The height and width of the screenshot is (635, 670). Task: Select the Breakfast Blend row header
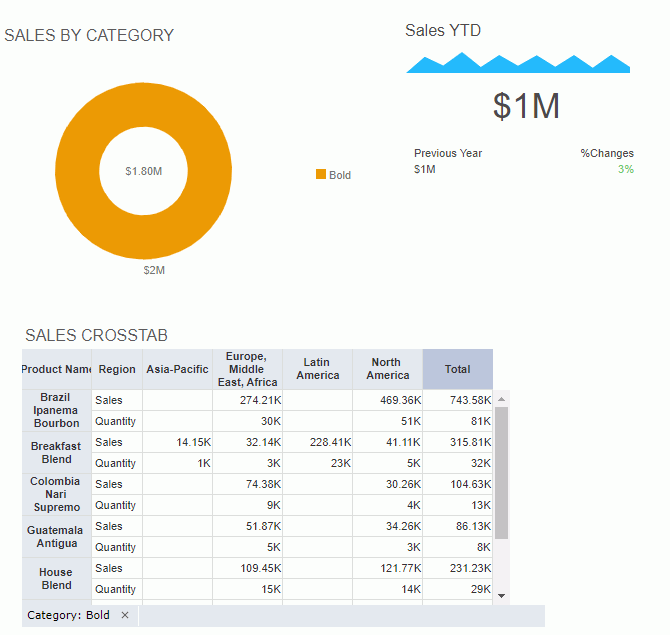[x=57, y=453]
